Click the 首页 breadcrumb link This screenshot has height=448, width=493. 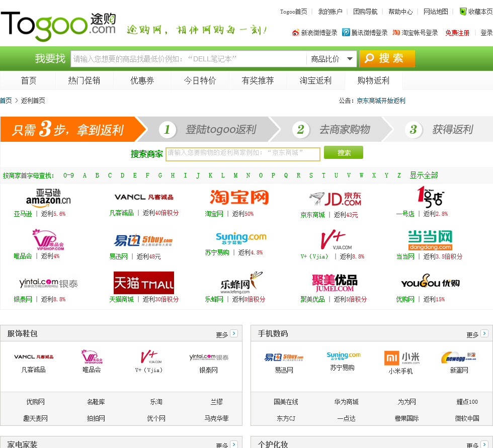pos(6,101)
